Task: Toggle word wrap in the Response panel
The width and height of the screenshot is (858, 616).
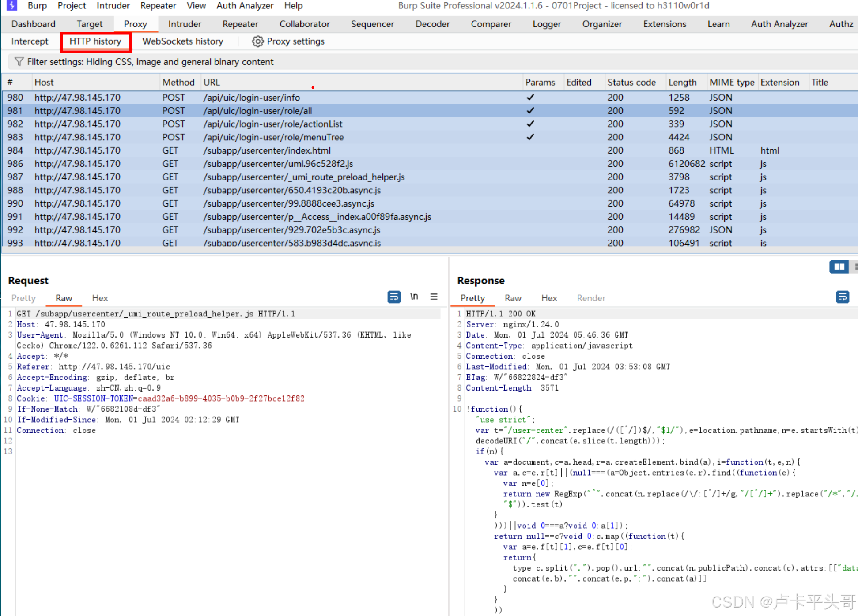Action: [x=843, y=297]
